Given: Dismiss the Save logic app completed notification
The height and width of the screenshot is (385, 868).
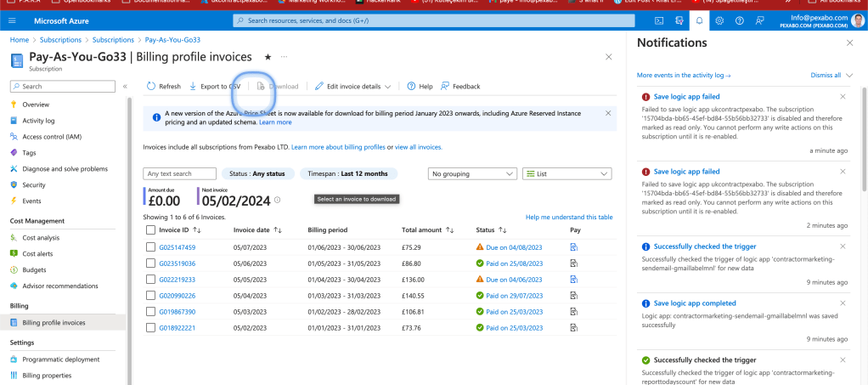Looking at the screenshot, I should click(843, 303).
